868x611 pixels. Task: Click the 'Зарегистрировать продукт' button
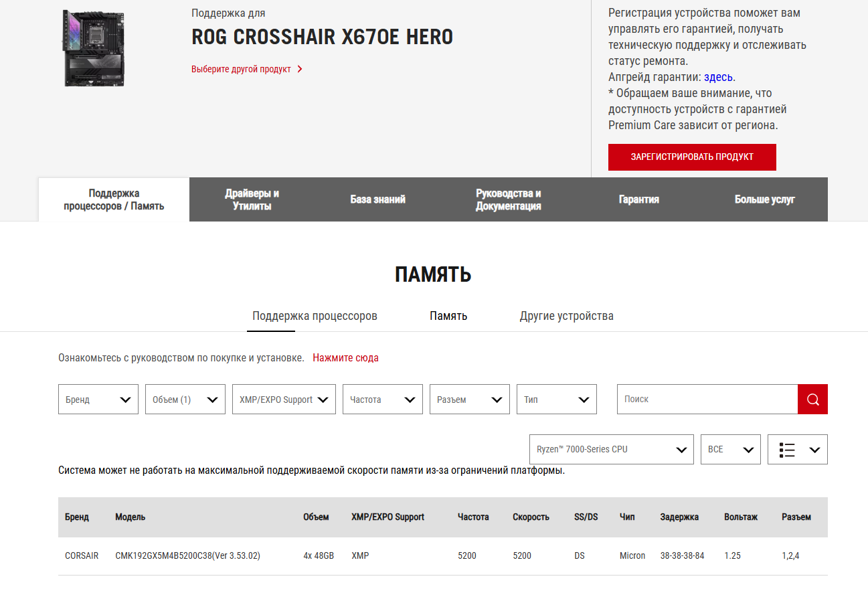click(692, 157)
